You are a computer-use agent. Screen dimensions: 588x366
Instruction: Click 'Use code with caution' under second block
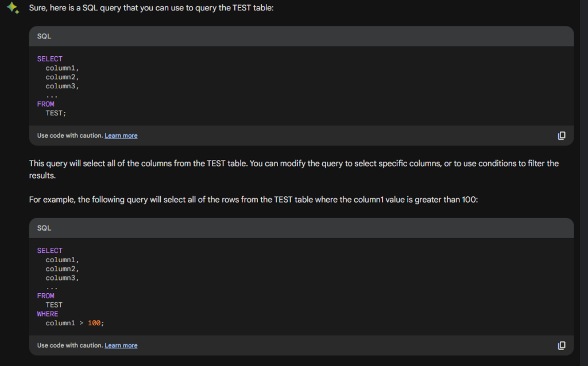tap(69, 345)
